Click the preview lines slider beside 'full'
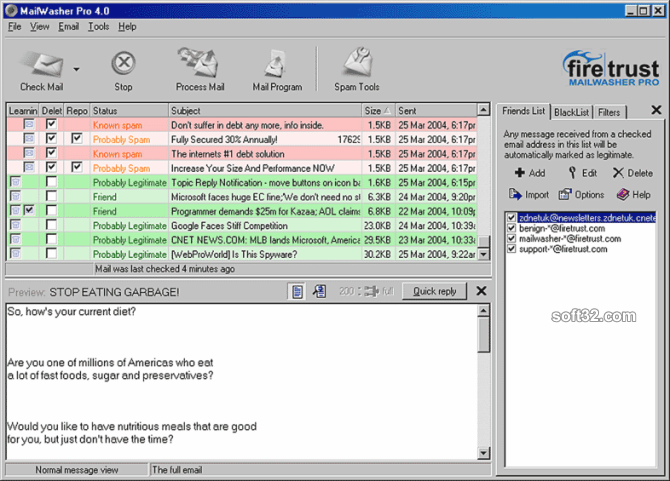Viewport: 670px width, 481px height. (372, 291)
